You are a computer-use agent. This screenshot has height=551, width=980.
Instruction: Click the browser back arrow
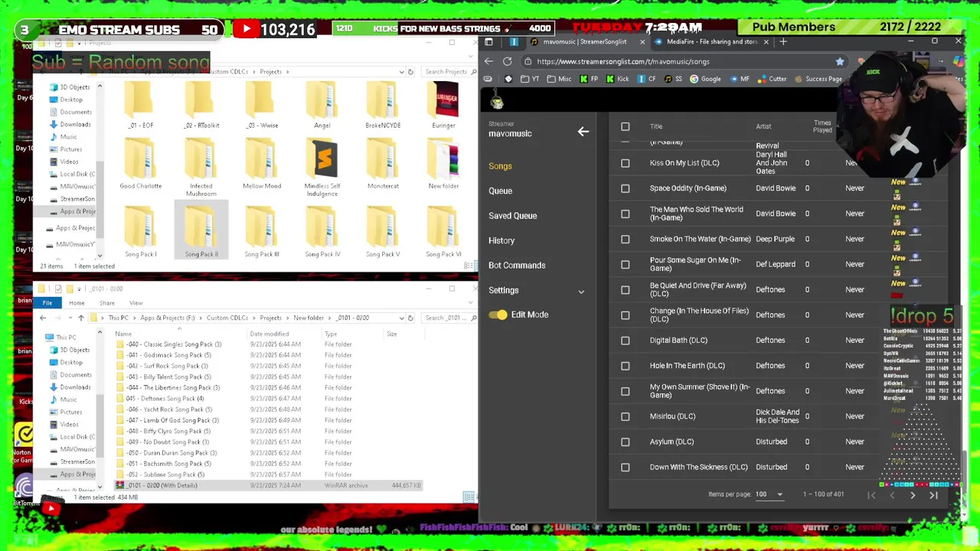pos(488,61)
